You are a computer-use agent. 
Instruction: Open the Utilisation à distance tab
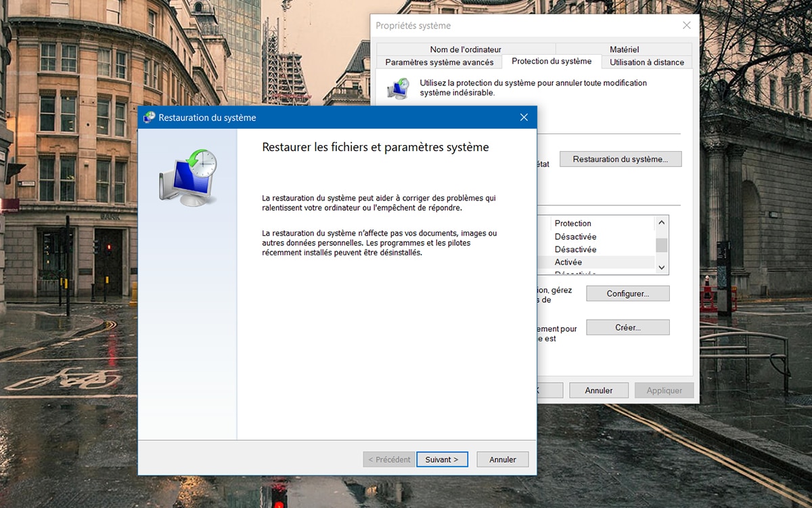[646, 61]
